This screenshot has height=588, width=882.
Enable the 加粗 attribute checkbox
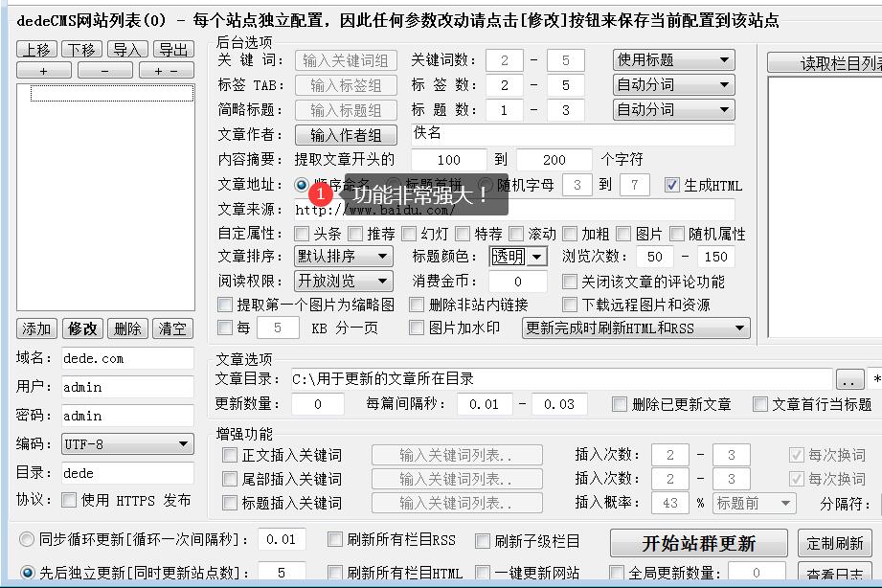(570, 234)
